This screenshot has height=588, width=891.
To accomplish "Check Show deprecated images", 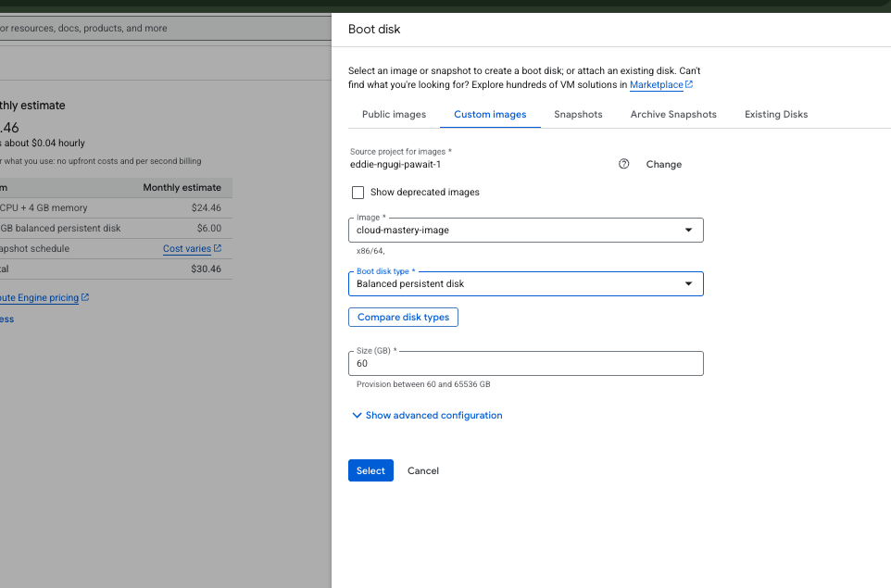I will pyautogui.click(x=358, y=192).
